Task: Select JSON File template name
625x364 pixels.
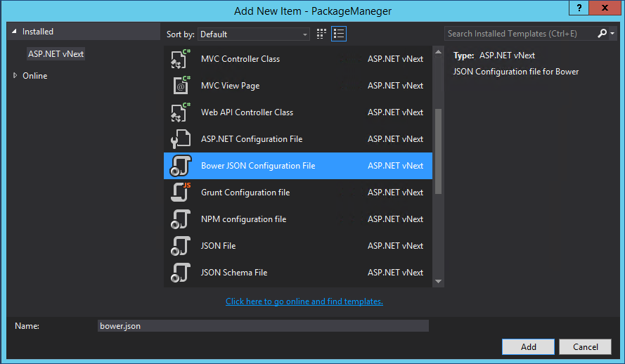Action: pyautogui.click(x=218, y=246)
